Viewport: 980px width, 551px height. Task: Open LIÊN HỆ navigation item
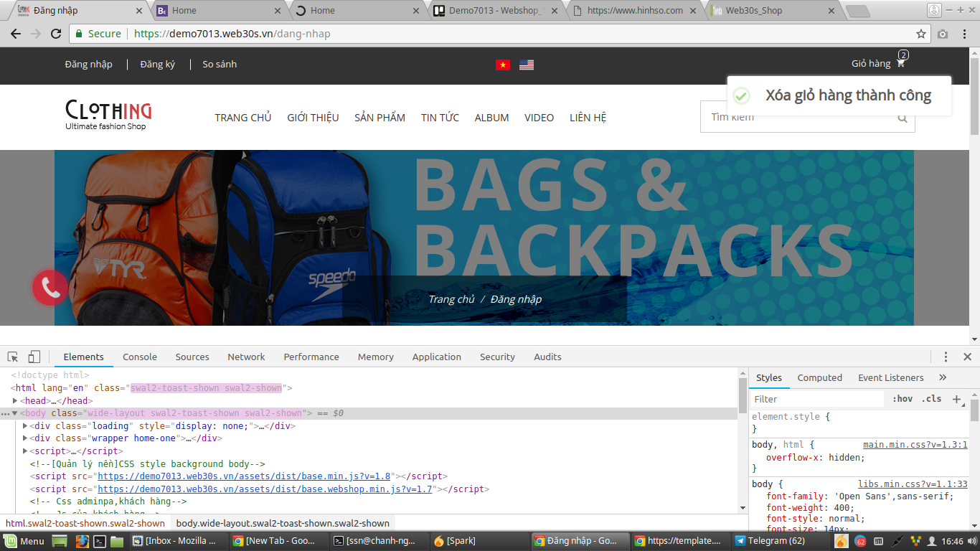coord(588,118)
